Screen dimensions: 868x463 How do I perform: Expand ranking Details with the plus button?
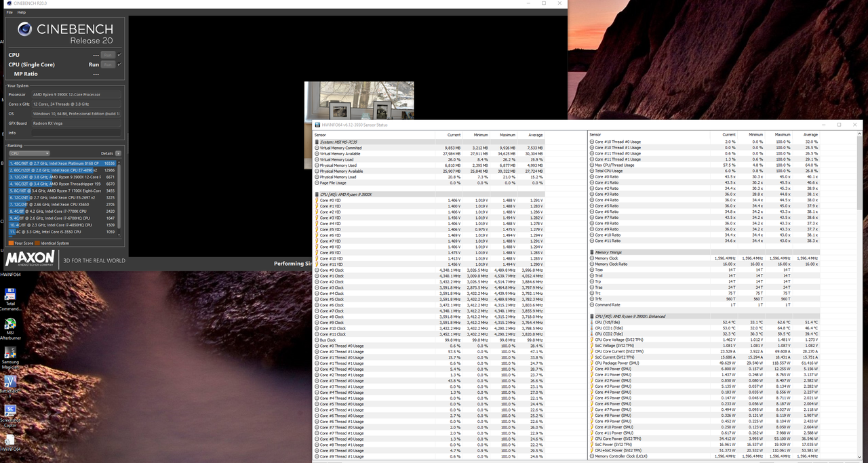click(118, 153)
